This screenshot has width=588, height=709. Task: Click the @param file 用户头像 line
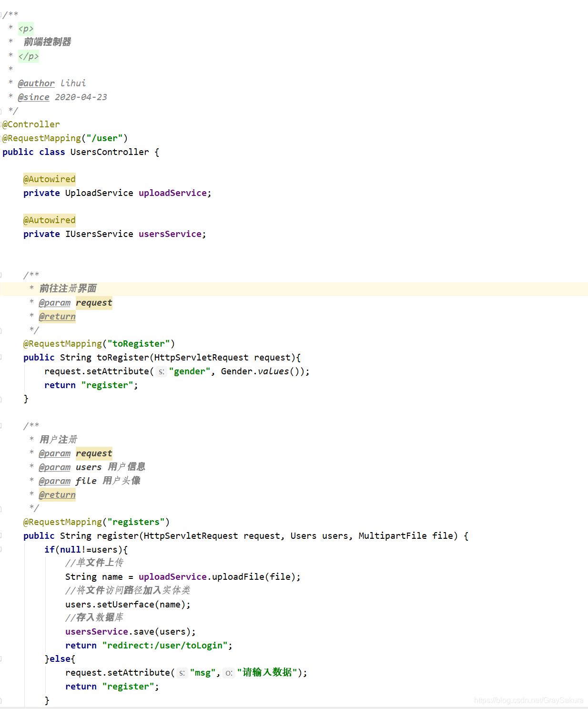point(90,481)
